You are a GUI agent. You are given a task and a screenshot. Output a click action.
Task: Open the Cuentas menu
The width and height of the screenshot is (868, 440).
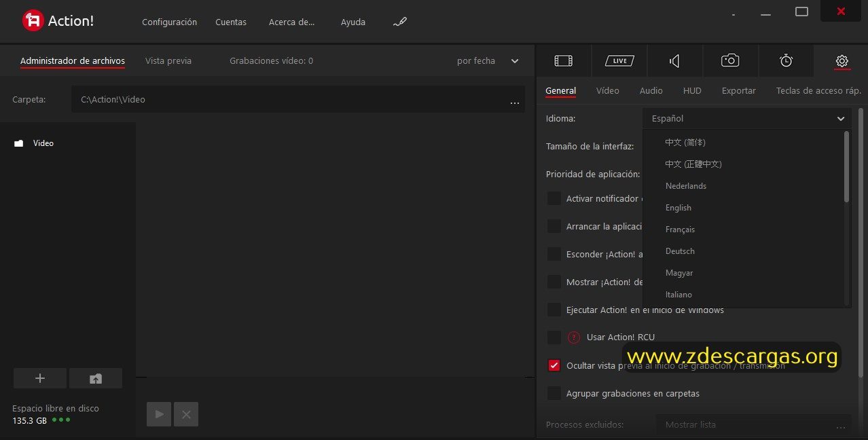[231, 22]
